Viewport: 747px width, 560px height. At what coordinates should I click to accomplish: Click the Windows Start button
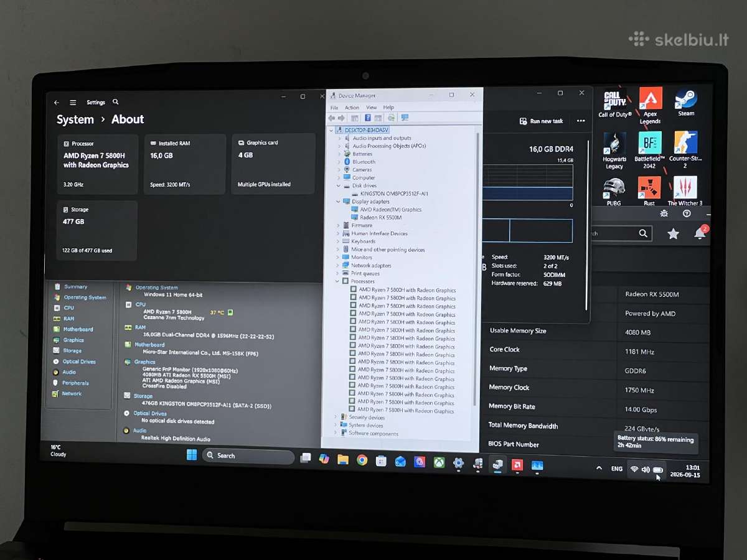[x=192, y=455]
